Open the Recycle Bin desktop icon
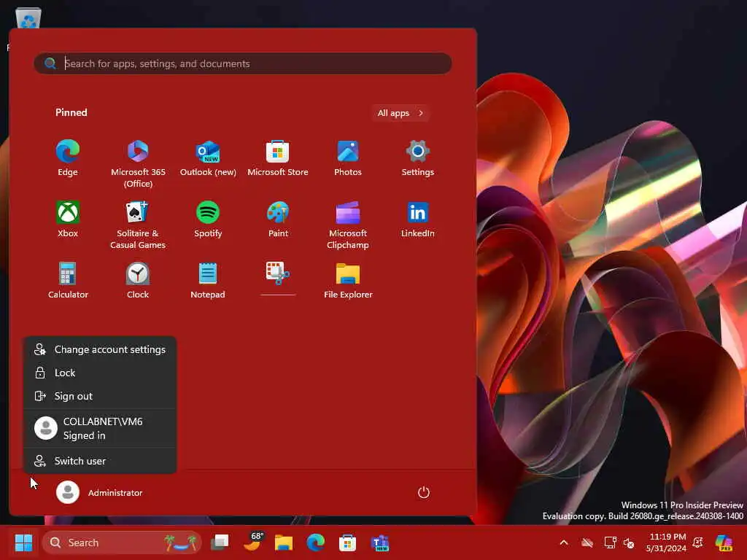 pos(28,18)
